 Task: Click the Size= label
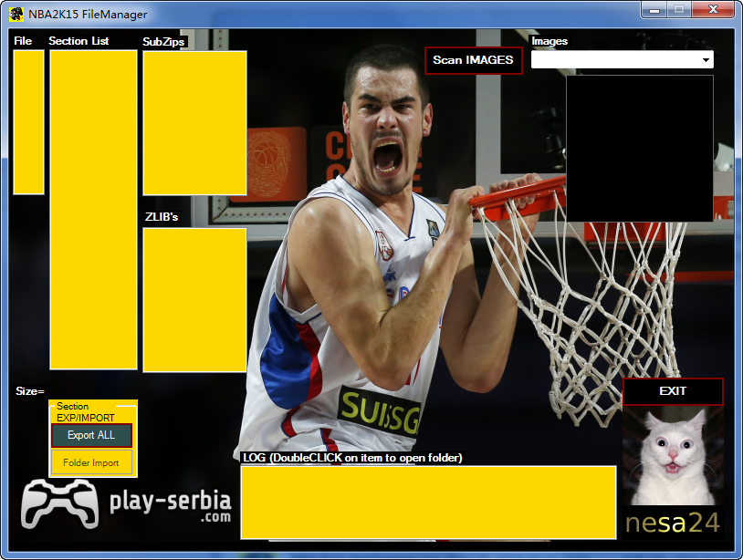30,391
